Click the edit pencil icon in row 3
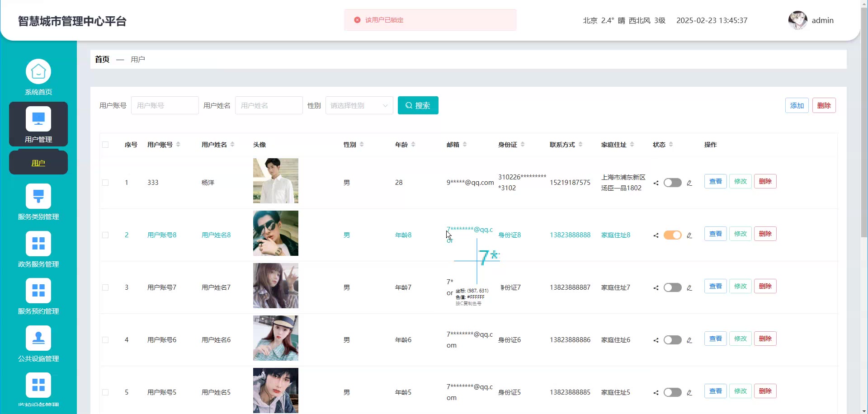 (689, 288)
